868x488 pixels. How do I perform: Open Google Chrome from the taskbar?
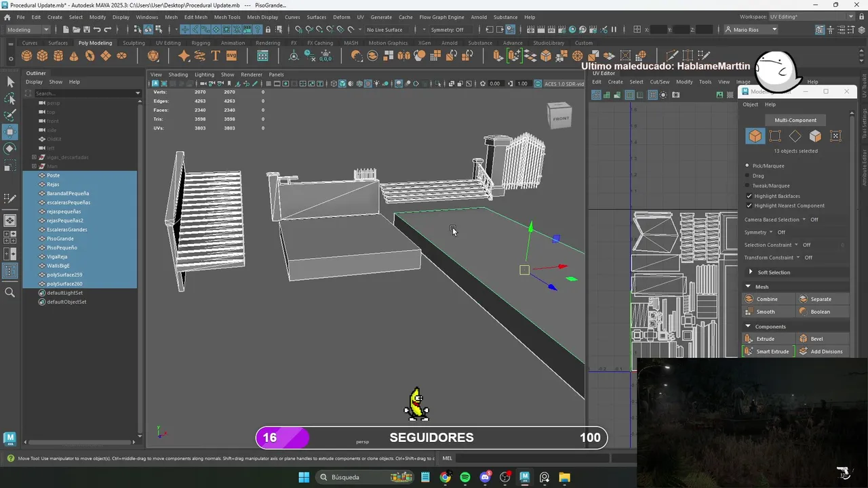(445, 477)
